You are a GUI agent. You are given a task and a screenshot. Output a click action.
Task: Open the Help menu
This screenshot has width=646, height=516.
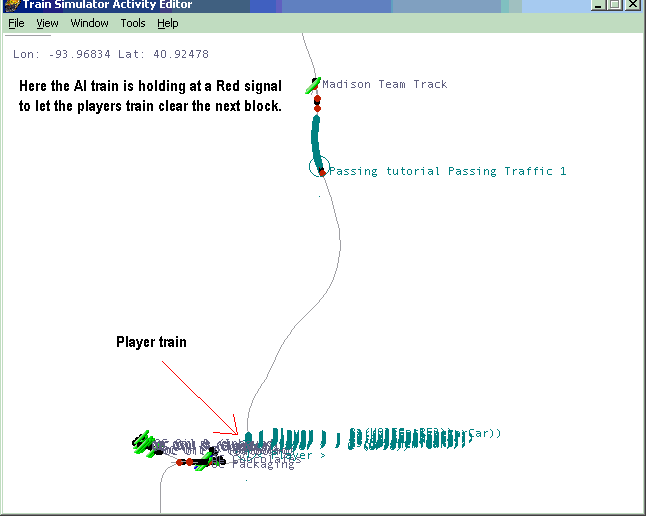pyautogui.click(x=168, y=23)
